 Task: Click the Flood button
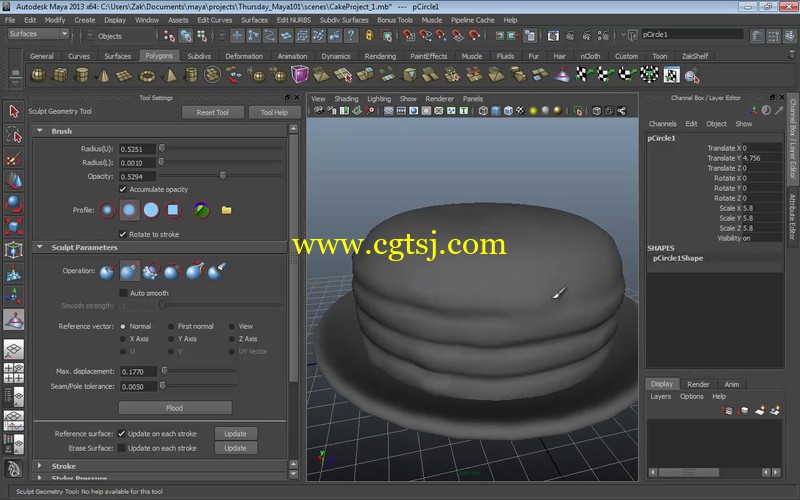tap(175, 408)
